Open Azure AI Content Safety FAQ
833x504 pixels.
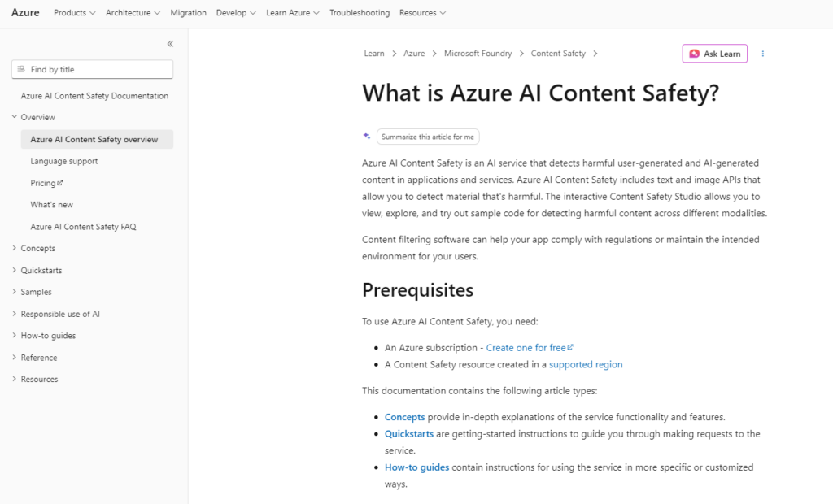pos(83,227)
